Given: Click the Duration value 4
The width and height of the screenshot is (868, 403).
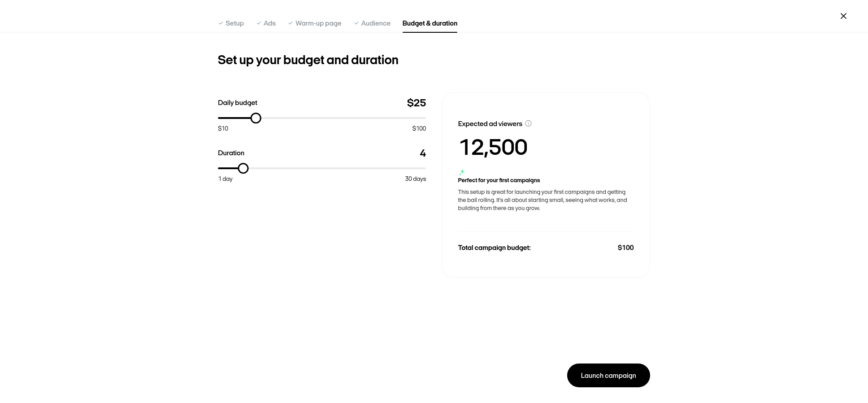Looking at the screenshot, I should click(x=423, y=153).
